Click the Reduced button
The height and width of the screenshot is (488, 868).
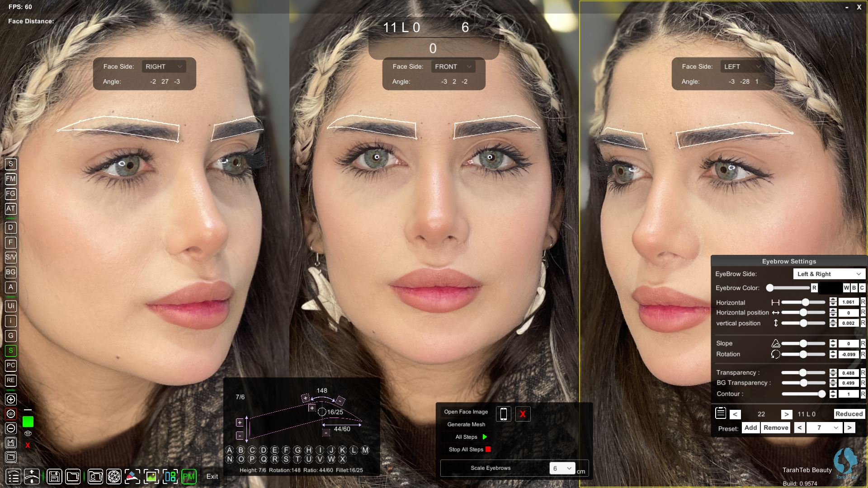(x=849, y=414)
